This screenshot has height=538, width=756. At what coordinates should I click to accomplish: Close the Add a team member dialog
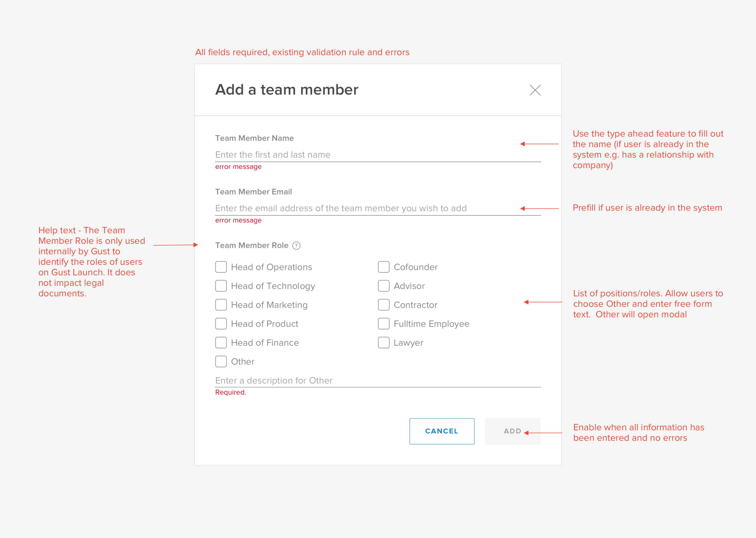point(535,90)
